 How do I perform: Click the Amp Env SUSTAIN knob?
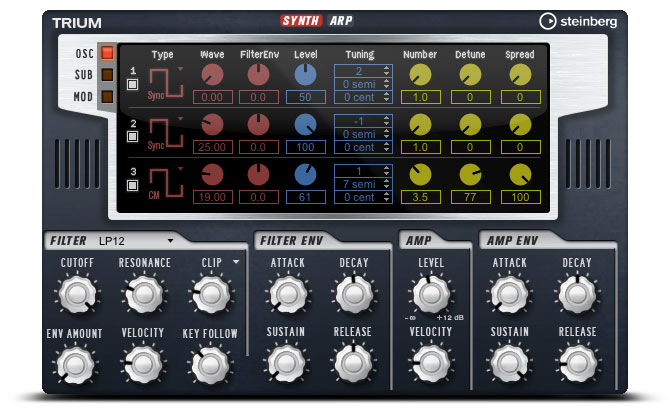tap(509, 363)
